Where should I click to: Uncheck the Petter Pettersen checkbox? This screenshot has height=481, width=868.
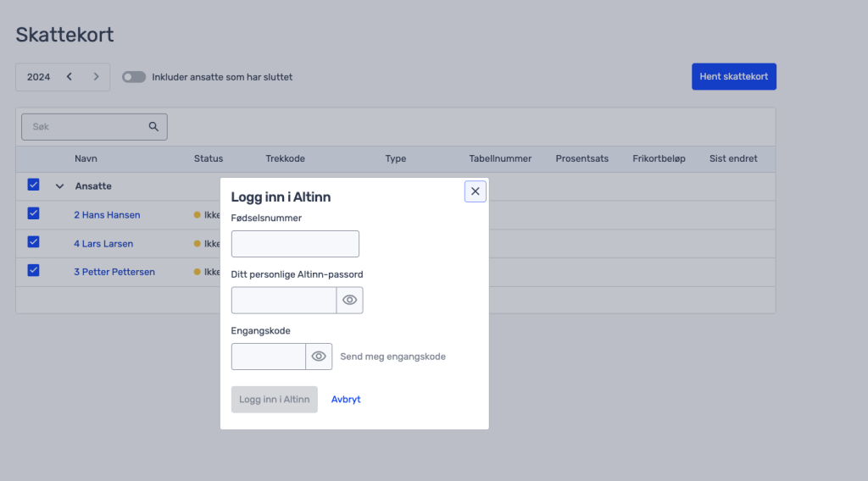click(x=33, y=270)
